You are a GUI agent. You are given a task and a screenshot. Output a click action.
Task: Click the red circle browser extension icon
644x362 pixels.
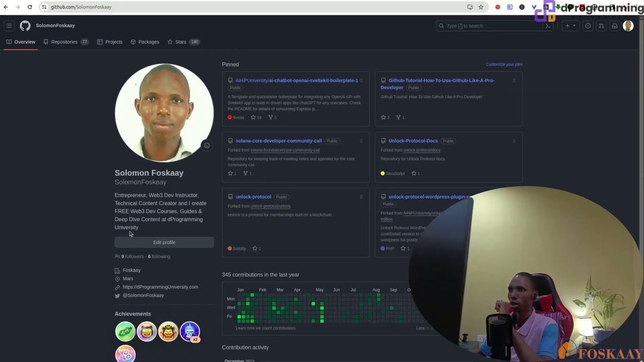tap(498, 7)
